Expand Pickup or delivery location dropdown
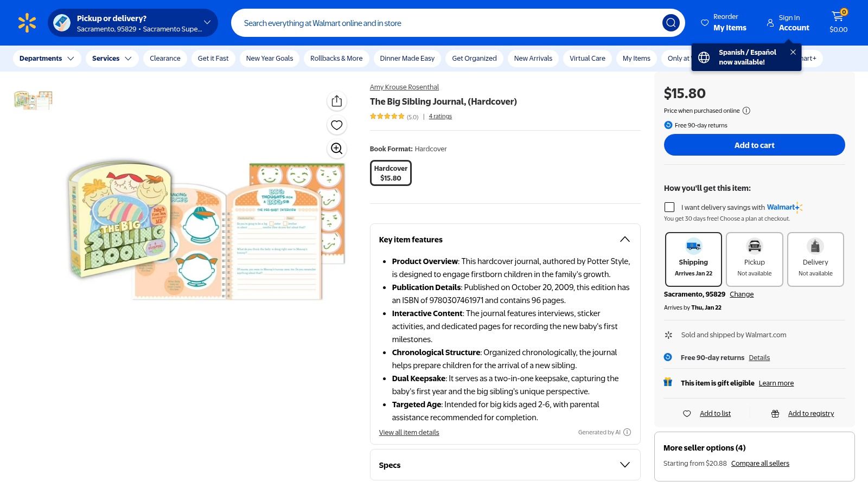Screen dimensions: 868x488 [133, 23]
